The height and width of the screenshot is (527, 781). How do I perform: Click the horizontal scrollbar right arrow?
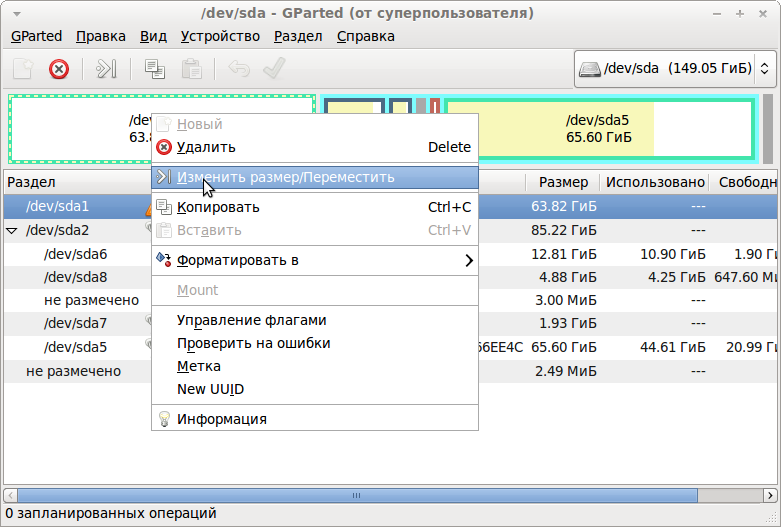(770, 496)
